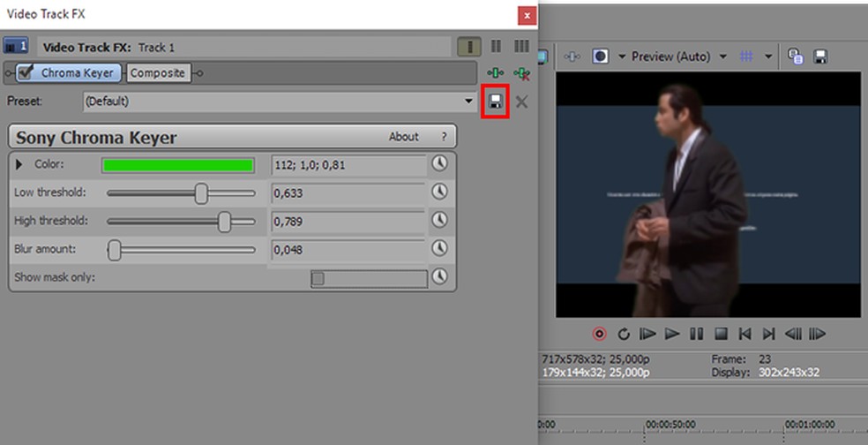Save the current Chroma Keyer preset
Screen dimensions: 868x445
pyautogui.click(x=496, y=102)
